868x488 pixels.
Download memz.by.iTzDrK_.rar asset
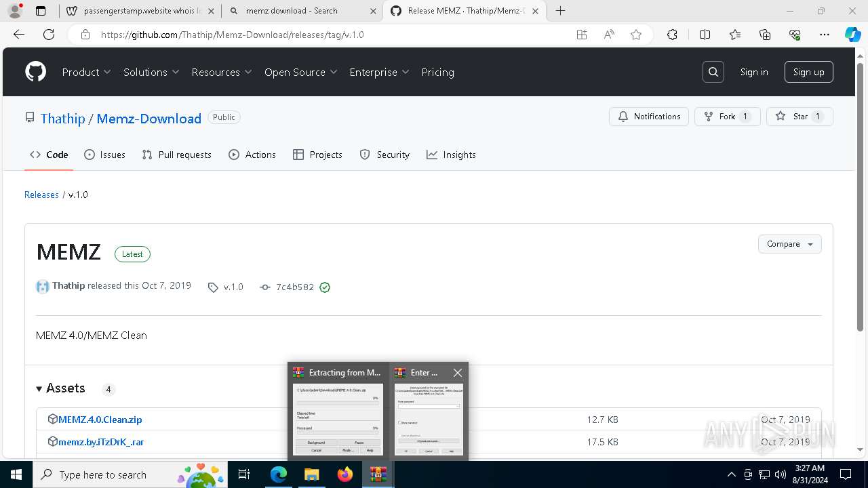click(x=101, y=442)
